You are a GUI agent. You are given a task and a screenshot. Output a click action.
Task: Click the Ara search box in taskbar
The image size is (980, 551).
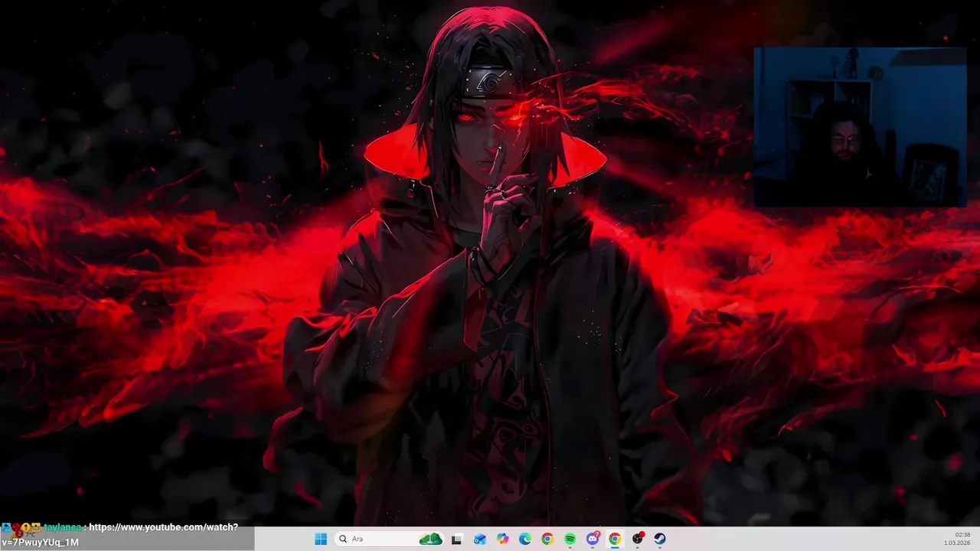pos(390,539)
